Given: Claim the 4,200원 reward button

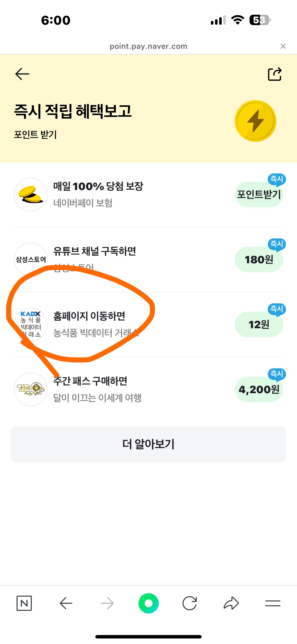Looking at the screenshot, I should click(x=259, y=389).
